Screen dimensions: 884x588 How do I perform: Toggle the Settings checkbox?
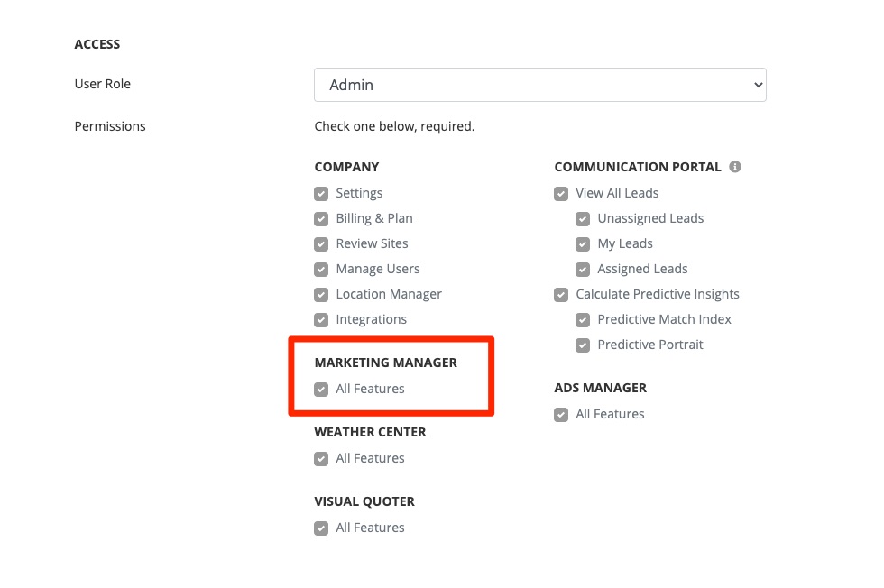point(321,193)
